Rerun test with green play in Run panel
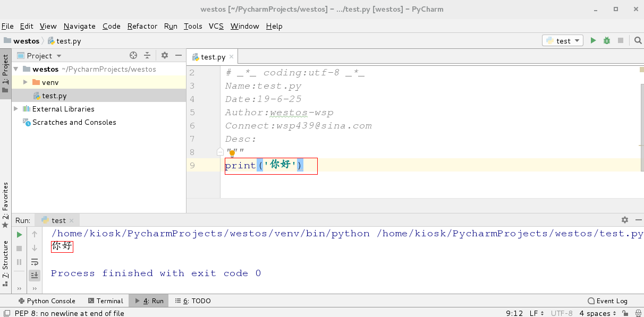This screenshot has height=317, width=644. (x=19, y=234)
